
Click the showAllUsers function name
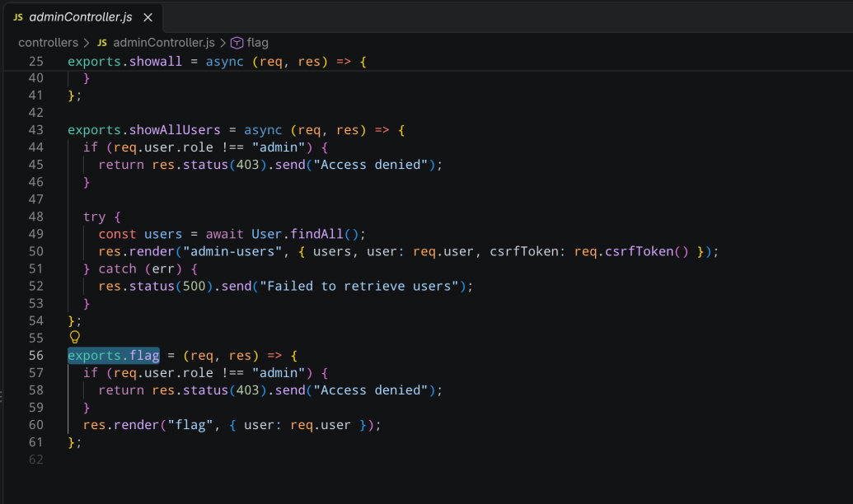click(175, 130)
